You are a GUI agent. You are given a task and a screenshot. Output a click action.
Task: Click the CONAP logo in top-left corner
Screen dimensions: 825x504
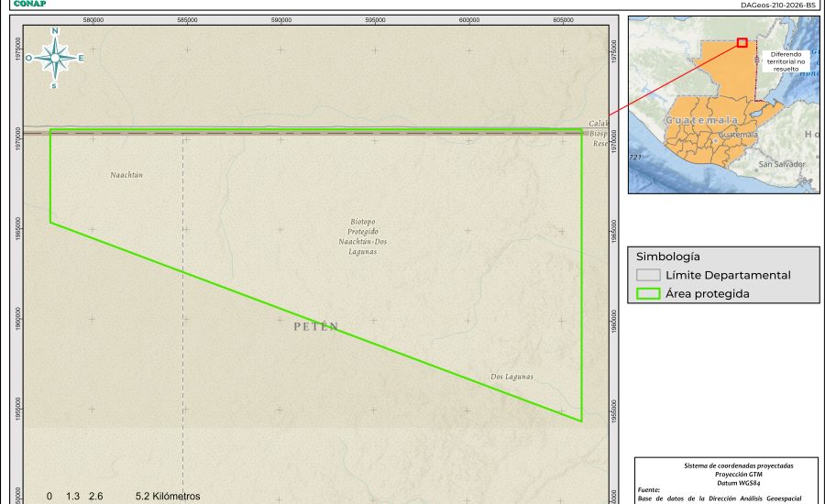tap(30, 4)
